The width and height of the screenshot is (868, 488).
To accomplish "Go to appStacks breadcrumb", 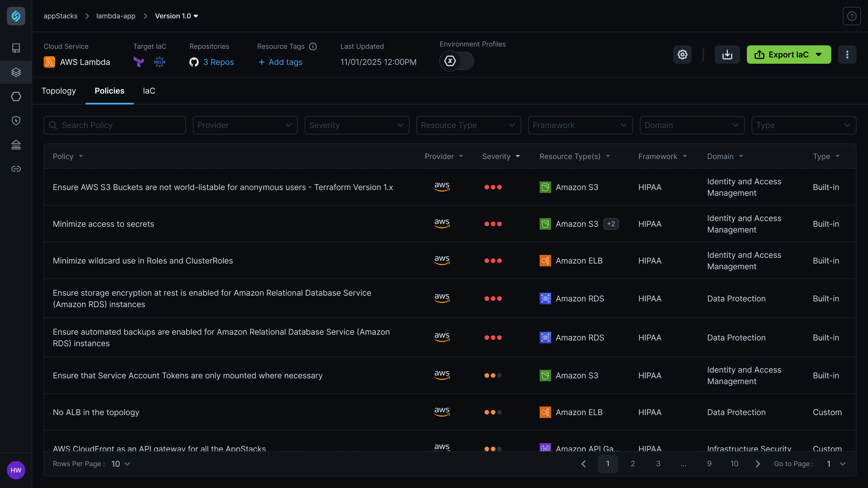I will click(60, 16).
